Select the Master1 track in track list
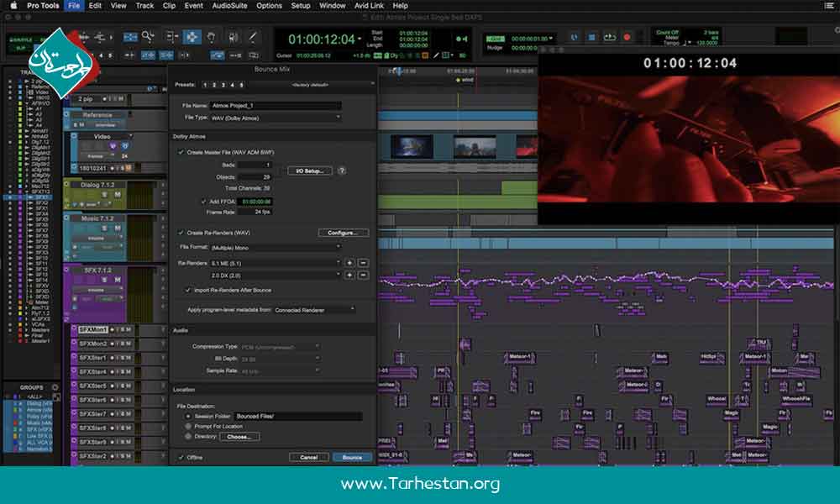Image resolution: width=840 pixels, height=504 pixels. (40, 341)
